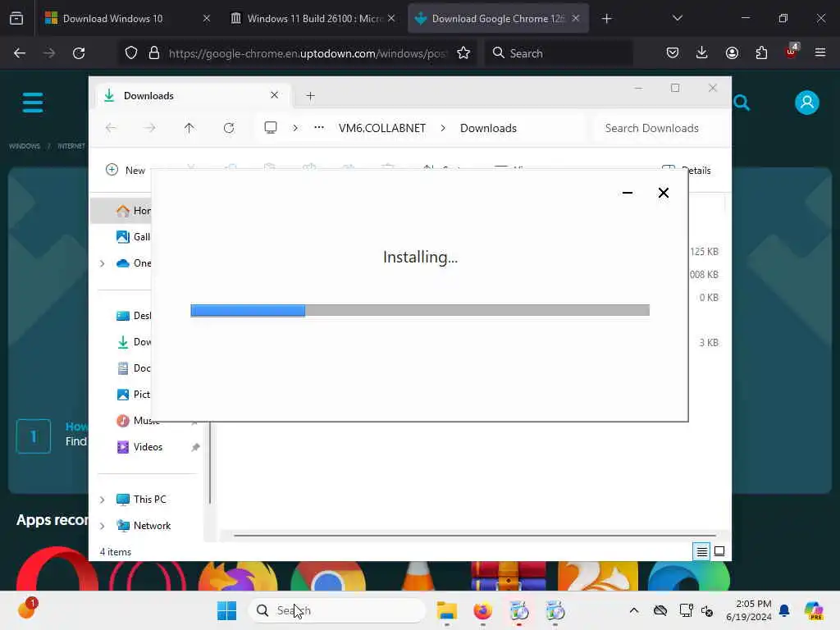The height and width of the screenshot is (630, 840).
Task: Follow WINDOWS breadcrumb link on webpage
Action: [25, 146]
